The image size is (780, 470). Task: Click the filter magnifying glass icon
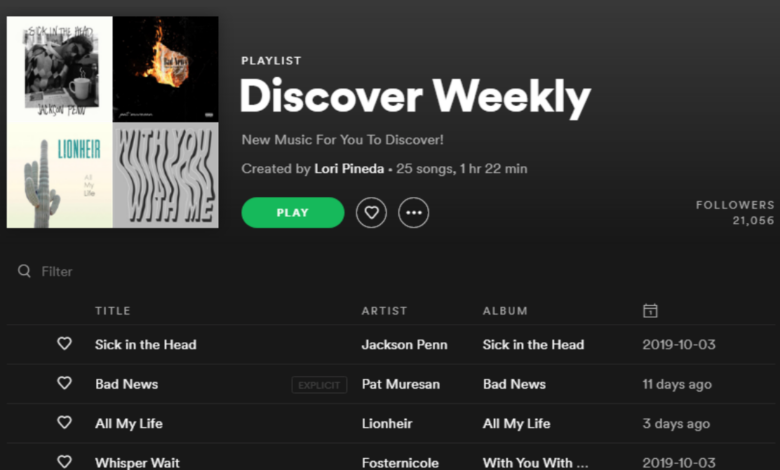(x=24, y=271)
